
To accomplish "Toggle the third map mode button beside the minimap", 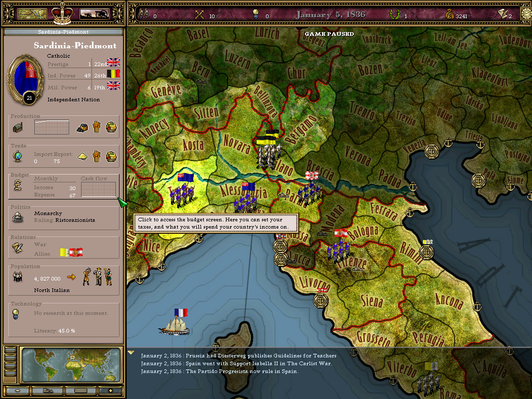I will [10, 365].
